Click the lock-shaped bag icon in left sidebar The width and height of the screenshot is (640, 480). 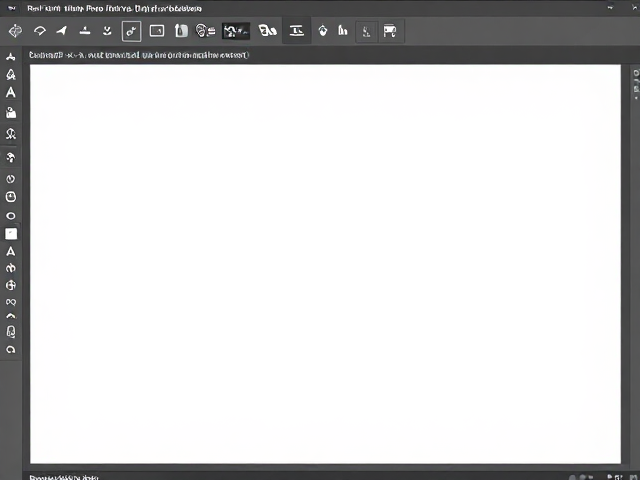11,112
